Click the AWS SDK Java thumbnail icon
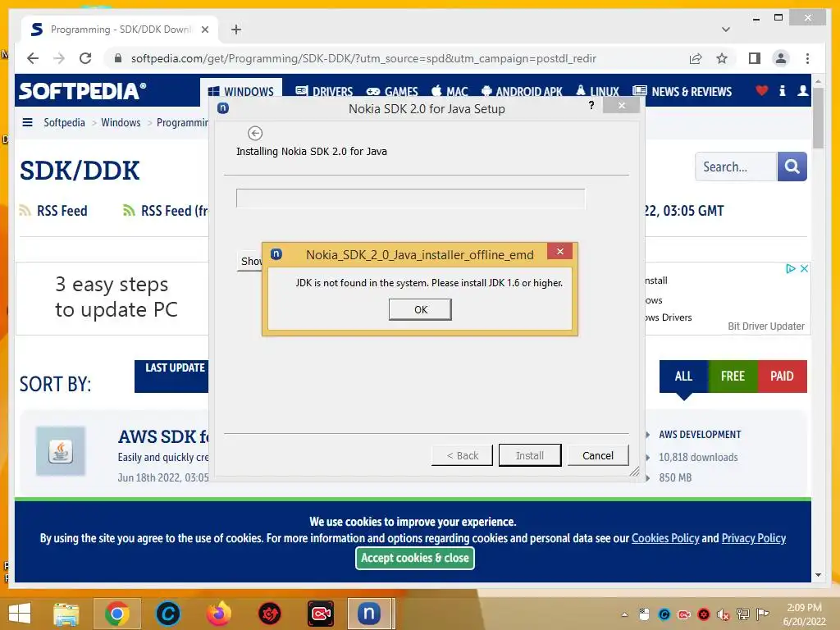The height and width of the screenshot is (630, 840). point(61,451)
